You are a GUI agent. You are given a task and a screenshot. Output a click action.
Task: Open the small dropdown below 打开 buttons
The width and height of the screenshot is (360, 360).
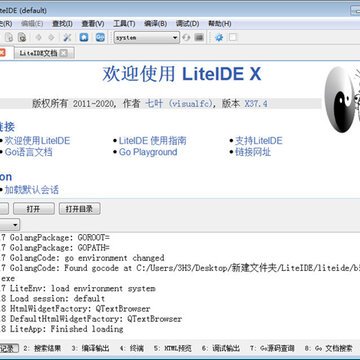coord(15,225)
